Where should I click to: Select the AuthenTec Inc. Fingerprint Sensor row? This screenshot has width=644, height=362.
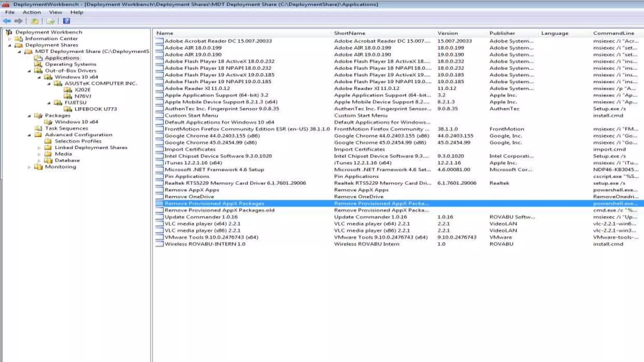coord(399,109)
